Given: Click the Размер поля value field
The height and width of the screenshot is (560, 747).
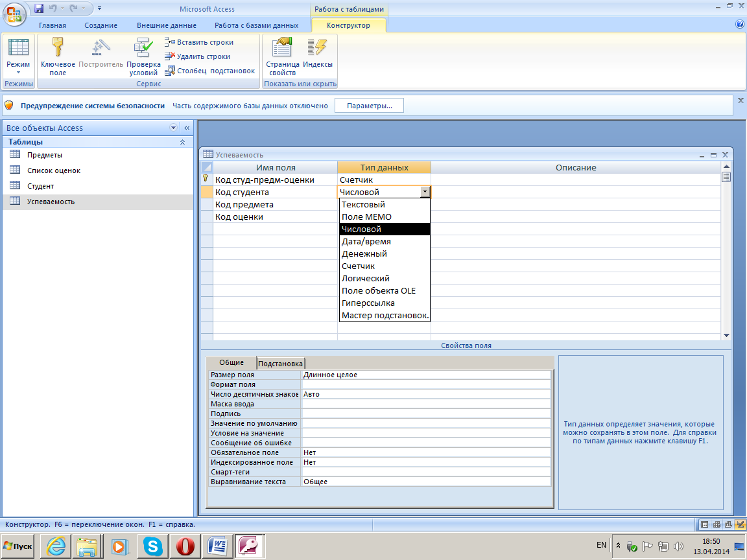Looking at the screenshot, I should click(426, 375).
